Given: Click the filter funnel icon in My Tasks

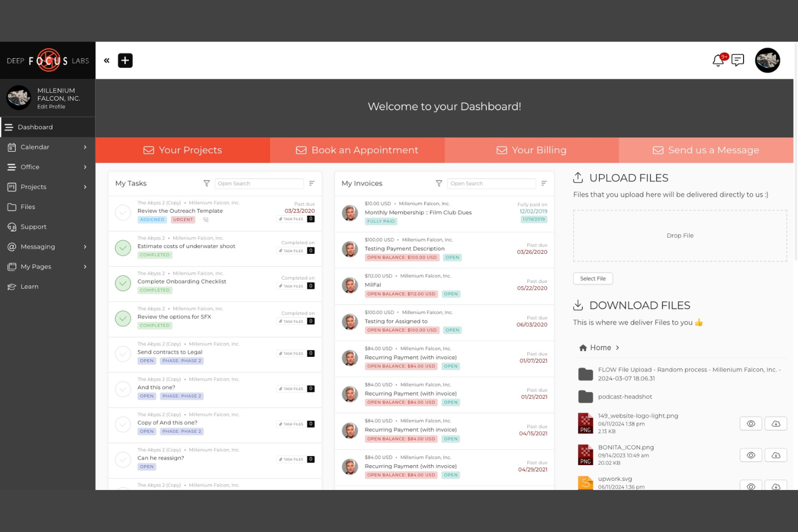Looking at the screenshot, I should (x=207, y=183).
